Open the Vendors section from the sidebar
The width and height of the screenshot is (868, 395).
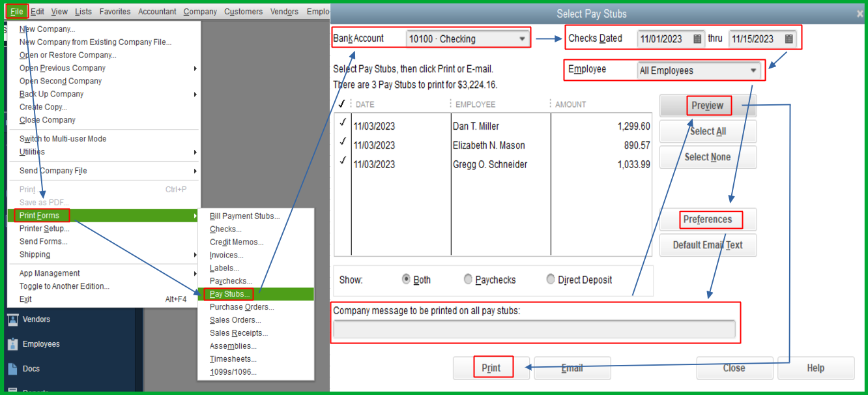click(x=36, y=319)
